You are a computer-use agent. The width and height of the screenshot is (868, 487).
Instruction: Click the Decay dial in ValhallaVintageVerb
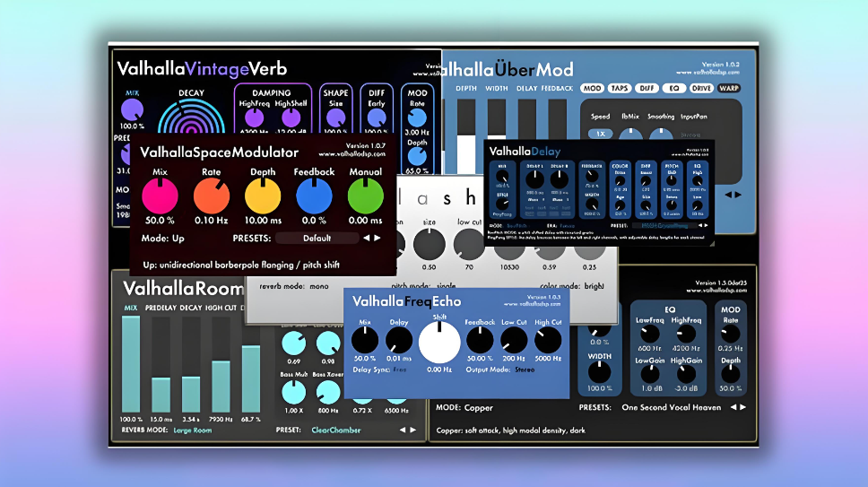[x=191, y=117]
